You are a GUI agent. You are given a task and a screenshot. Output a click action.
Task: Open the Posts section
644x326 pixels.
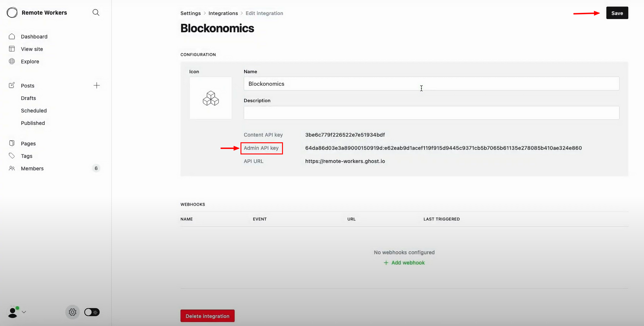pos(28,86)
